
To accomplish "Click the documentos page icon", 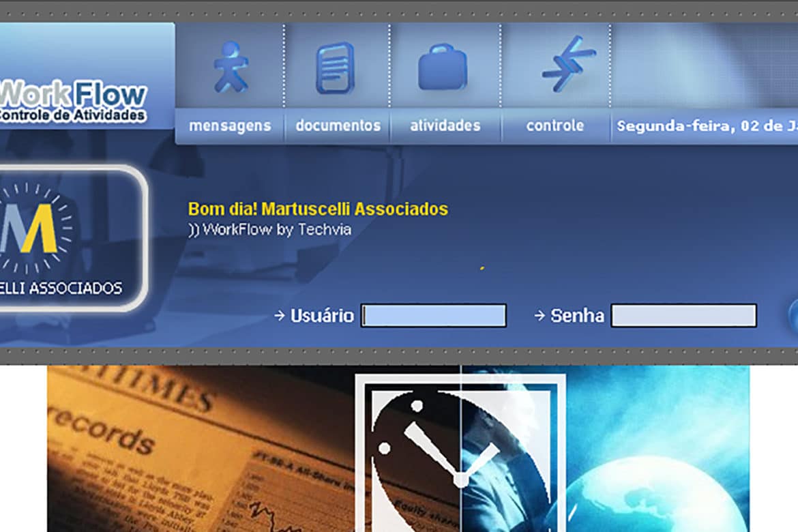I will click(336, 69).
